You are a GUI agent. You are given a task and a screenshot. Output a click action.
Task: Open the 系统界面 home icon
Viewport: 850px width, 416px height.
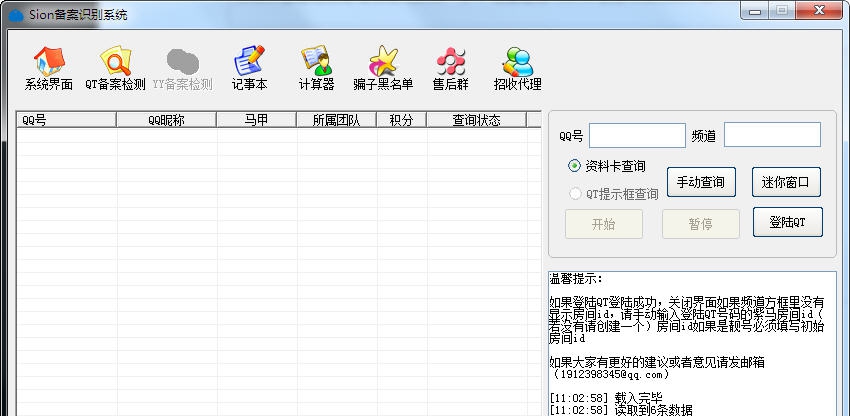[x=49, y=61]
